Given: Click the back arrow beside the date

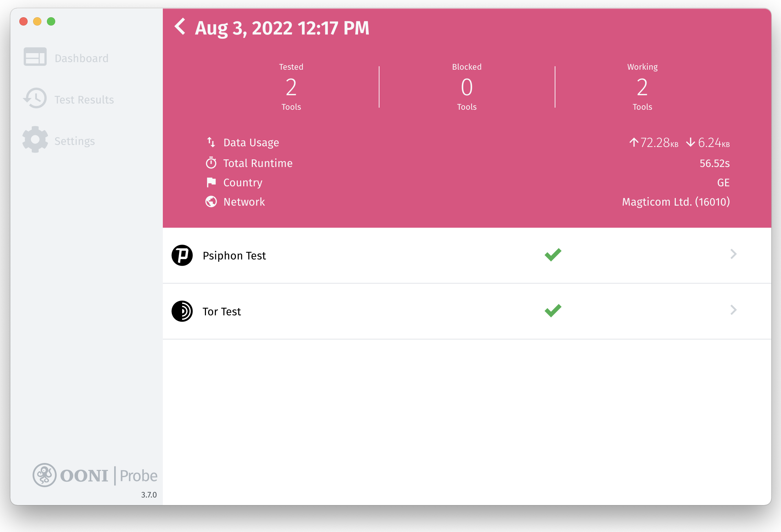Looking at the screenshot, I should 180,27.
